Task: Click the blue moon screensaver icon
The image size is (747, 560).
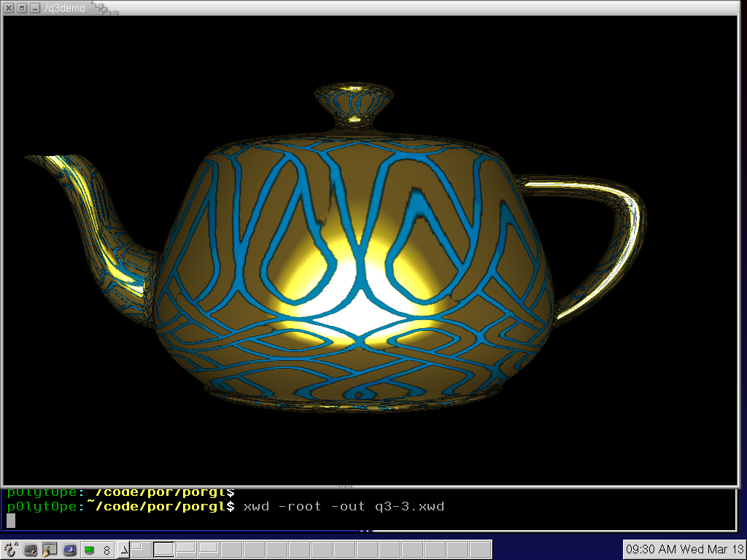Action: [x=69, y=550]
